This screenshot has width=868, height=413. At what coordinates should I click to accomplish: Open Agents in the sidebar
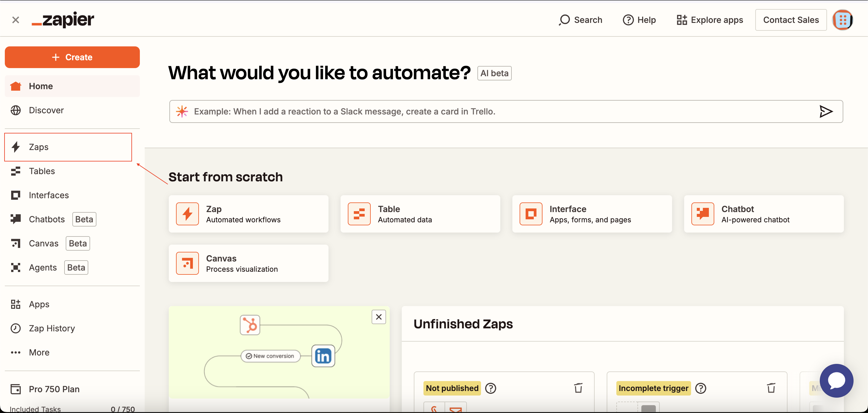72,268
